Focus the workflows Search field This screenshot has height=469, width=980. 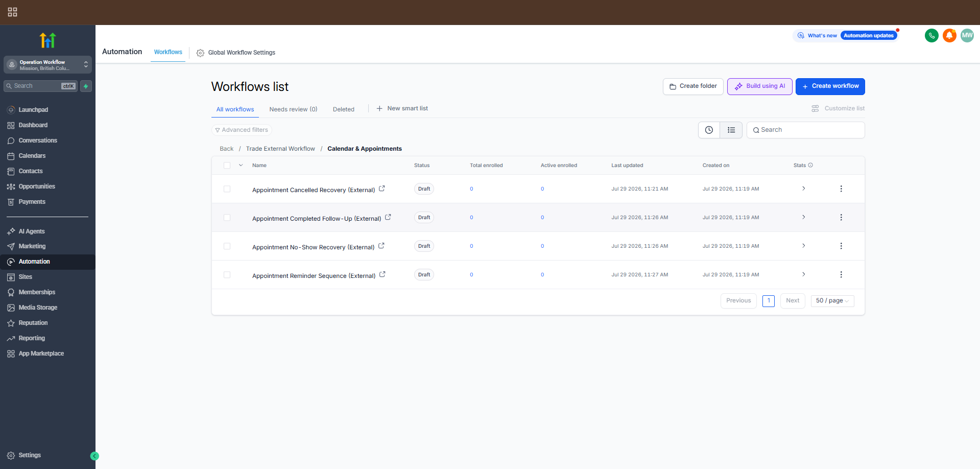tap(806, 130)
